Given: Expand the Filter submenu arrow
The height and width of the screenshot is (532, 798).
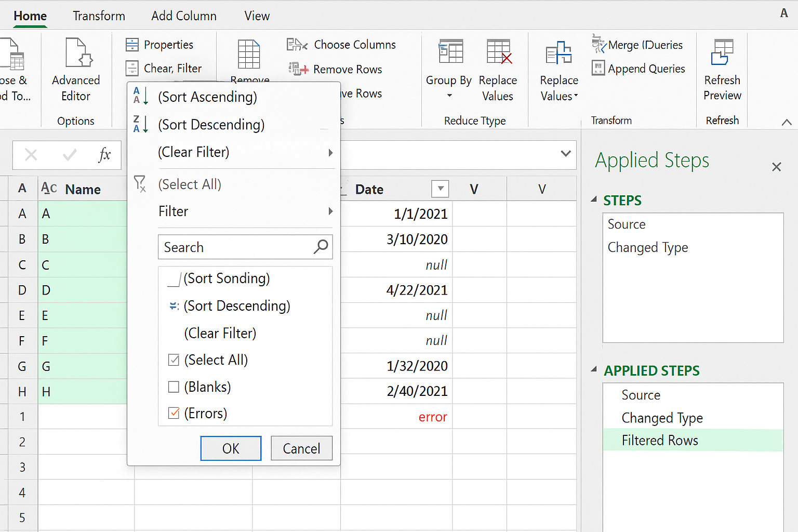Looking at the screenshot, I should click(x=330, y=211).
